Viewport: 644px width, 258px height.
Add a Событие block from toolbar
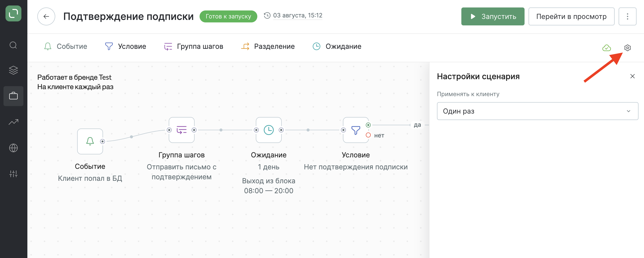(x=65, y=46)
